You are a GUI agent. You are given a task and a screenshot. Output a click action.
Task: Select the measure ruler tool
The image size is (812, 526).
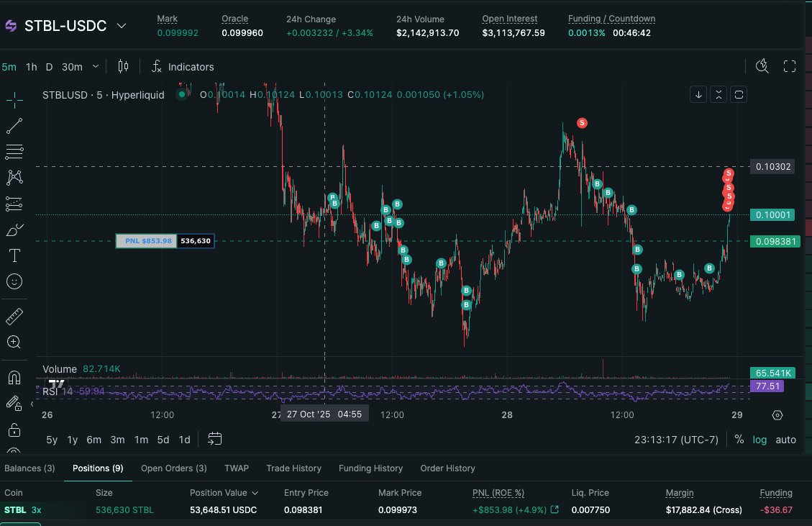[14, 315]
